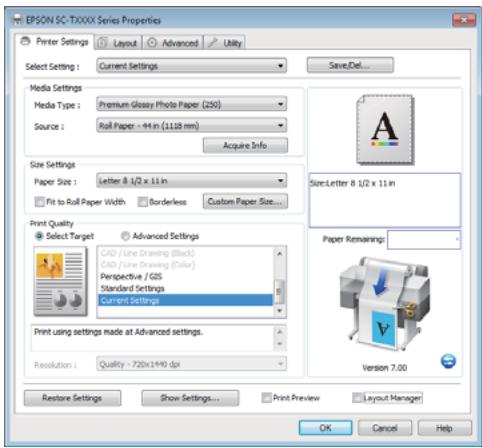Click the Restore Settings button
Screen dimensions: 482x448
point(72,398)
